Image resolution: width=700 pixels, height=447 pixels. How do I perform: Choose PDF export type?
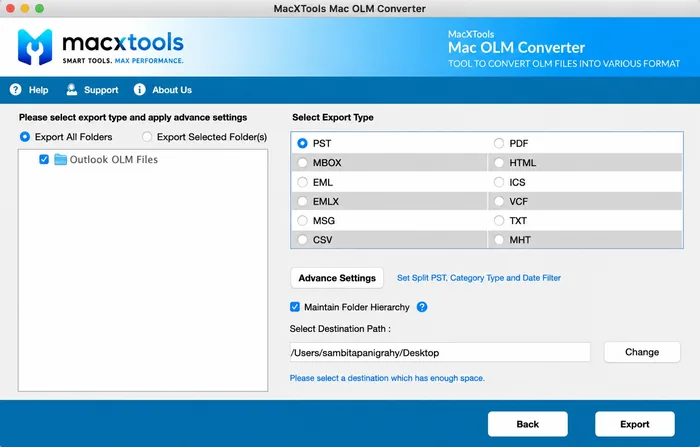499,143
